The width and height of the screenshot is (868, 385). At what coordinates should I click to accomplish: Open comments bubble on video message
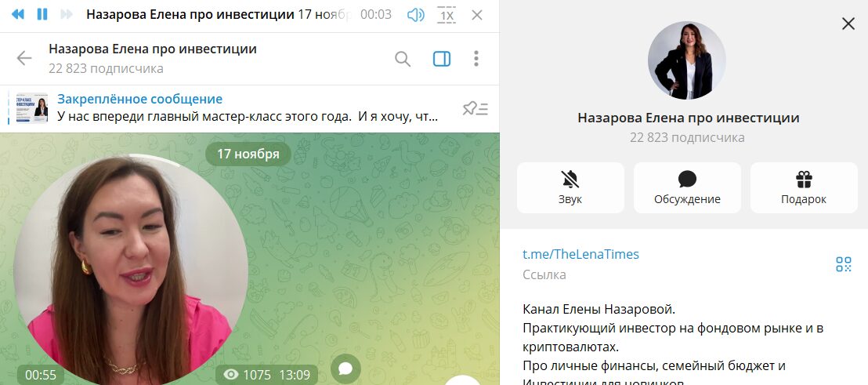click(345, 369)
